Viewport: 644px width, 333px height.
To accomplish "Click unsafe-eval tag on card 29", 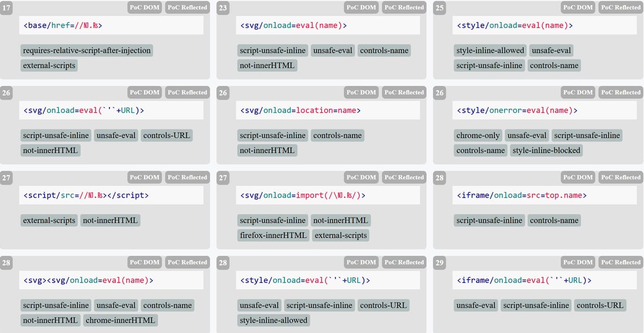I will coord(476,305).
